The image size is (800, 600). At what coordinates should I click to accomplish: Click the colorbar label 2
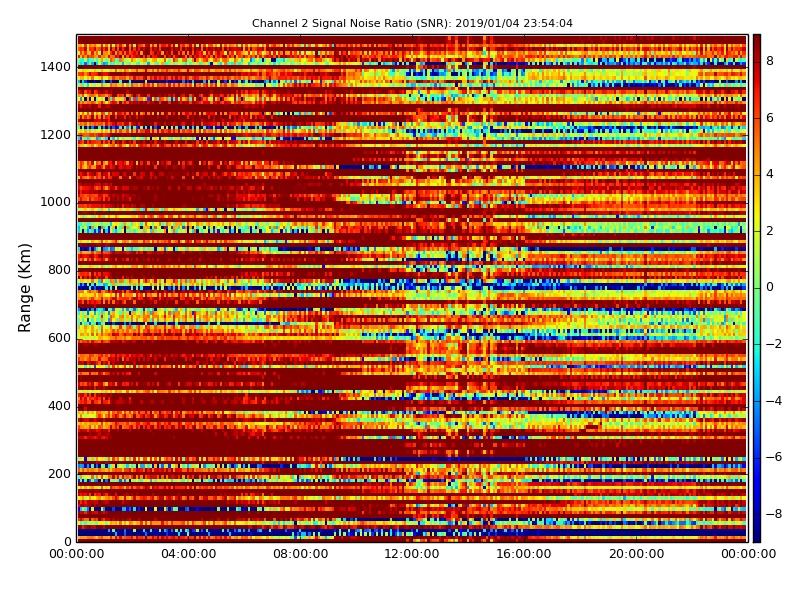770,231
